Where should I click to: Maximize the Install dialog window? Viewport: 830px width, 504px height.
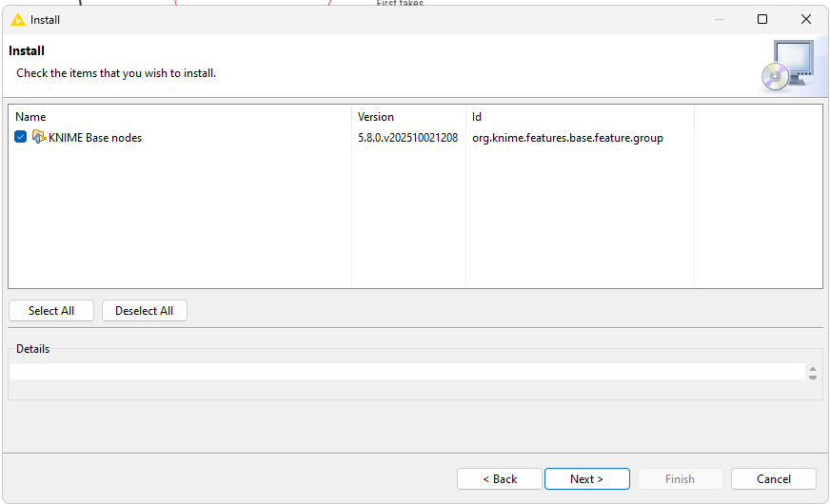coord(762,19)
